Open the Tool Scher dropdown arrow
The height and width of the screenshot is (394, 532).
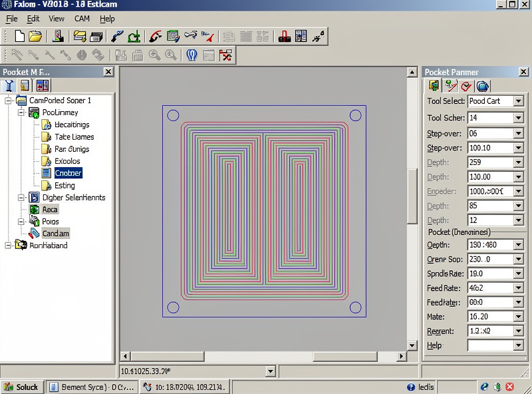coord(518,118)
